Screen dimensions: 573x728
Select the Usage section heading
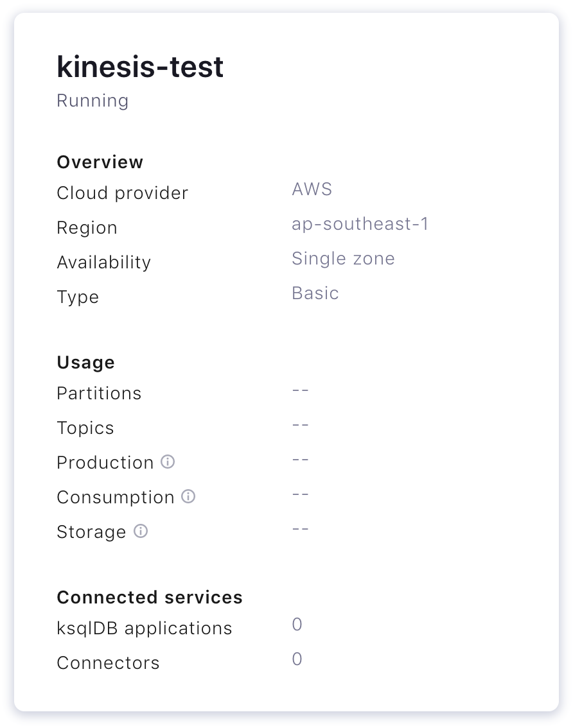[85, 362]
